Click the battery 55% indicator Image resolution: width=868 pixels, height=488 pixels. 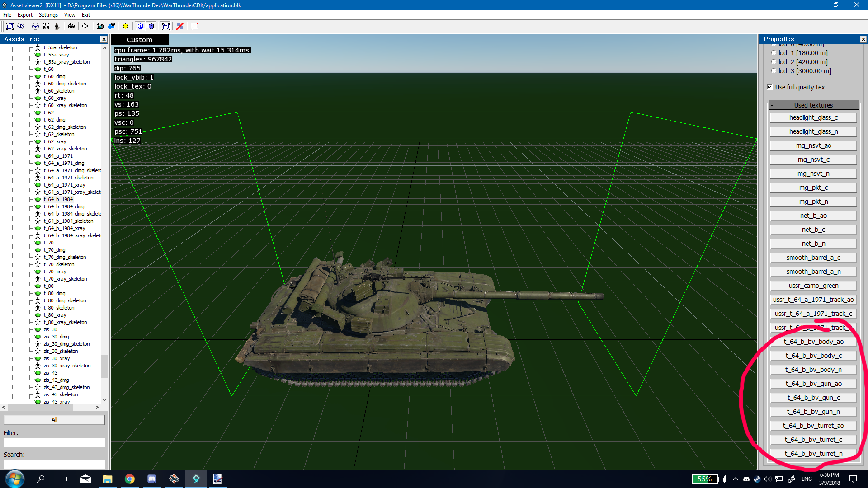click(705, 479)
